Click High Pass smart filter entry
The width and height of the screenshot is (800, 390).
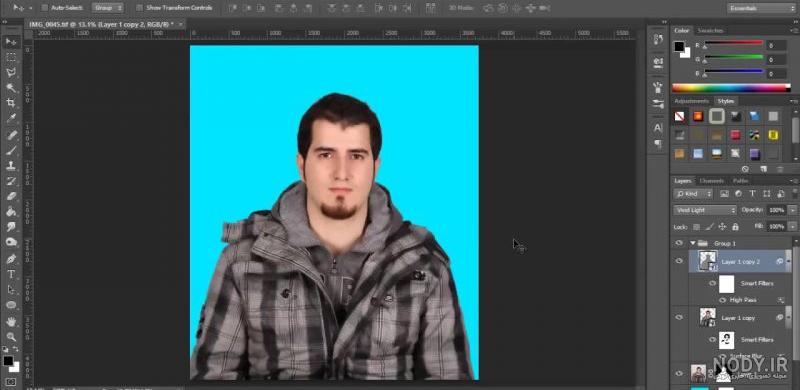coord(743,300)
